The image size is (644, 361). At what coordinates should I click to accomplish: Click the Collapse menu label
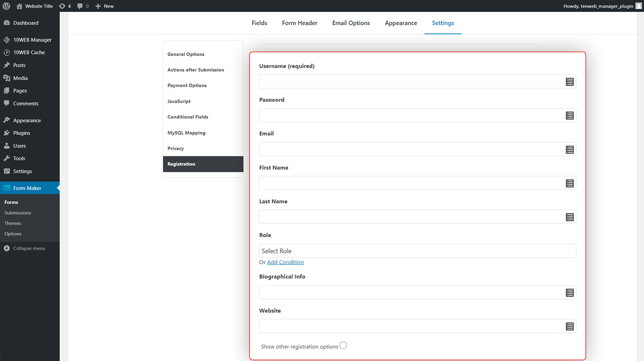[x=29, y=248]
